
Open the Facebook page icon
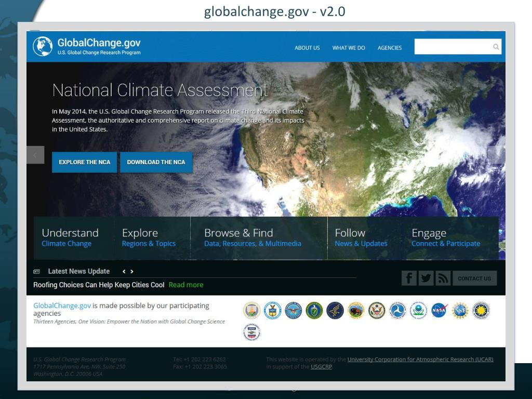click(409, 278)
